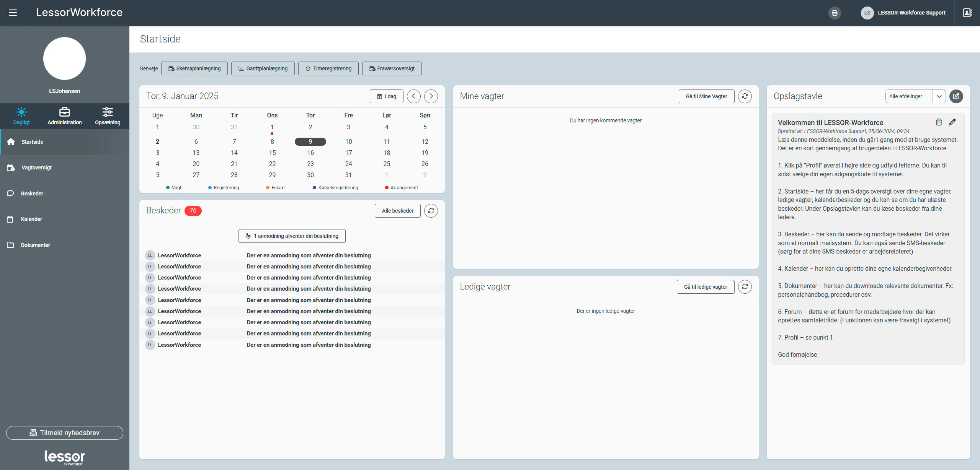Open the contact book icon top-right

click(x=967, y=13)
